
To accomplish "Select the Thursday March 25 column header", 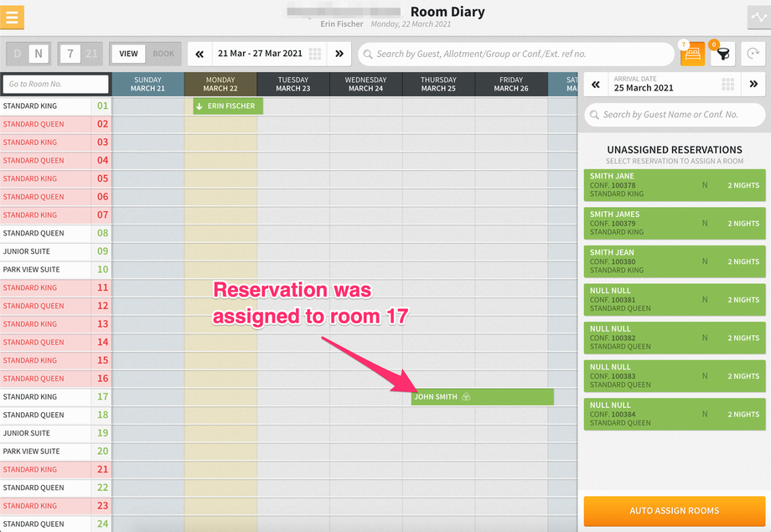I will pos(438,84).
